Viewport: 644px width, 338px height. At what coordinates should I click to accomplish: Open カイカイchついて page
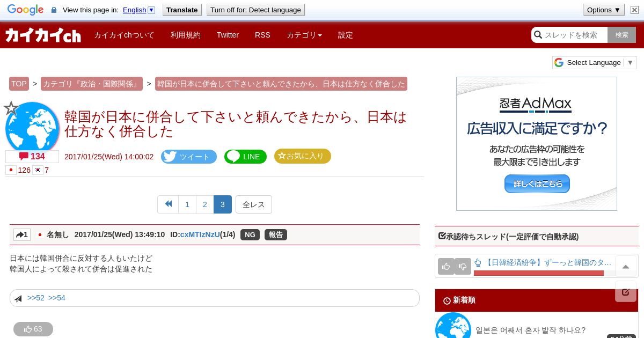coord(124,35)
